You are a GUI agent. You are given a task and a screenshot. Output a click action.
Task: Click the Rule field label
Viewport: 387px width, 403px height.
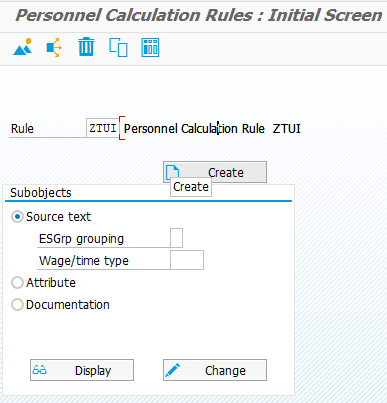tap(22, 129)
